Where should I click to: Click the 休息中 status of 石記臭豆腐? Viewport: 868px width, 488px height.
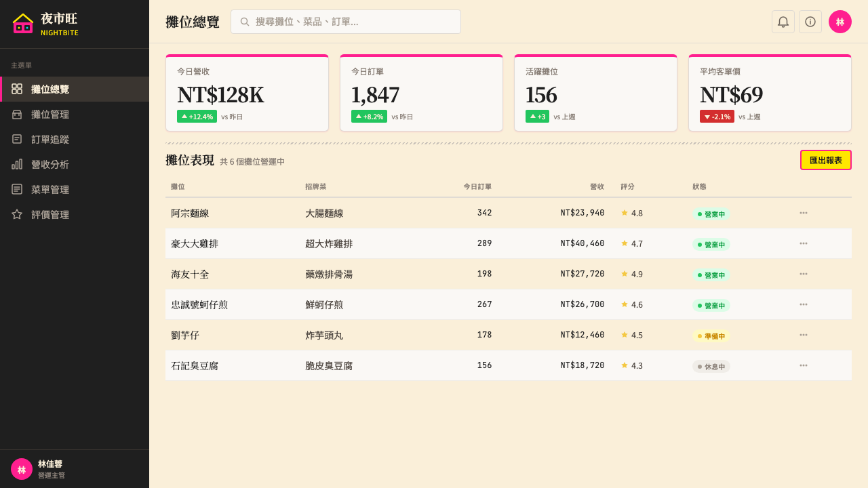click(711, 366)
